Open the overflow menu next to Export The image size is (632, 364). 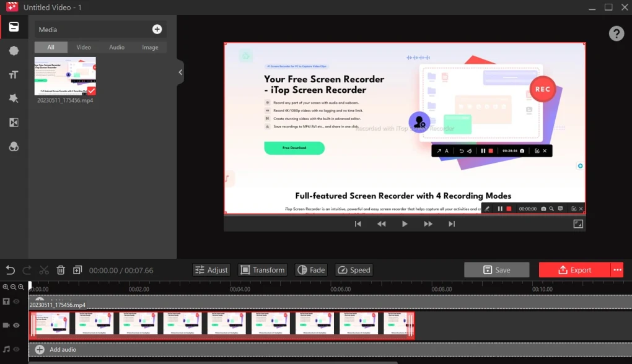click(x=618, y=269)
